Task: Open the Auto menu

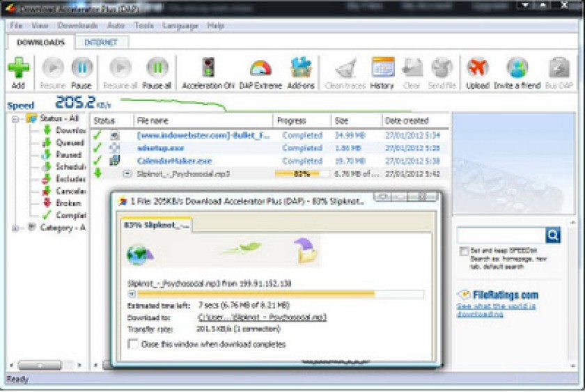Action: pos(116,25)
